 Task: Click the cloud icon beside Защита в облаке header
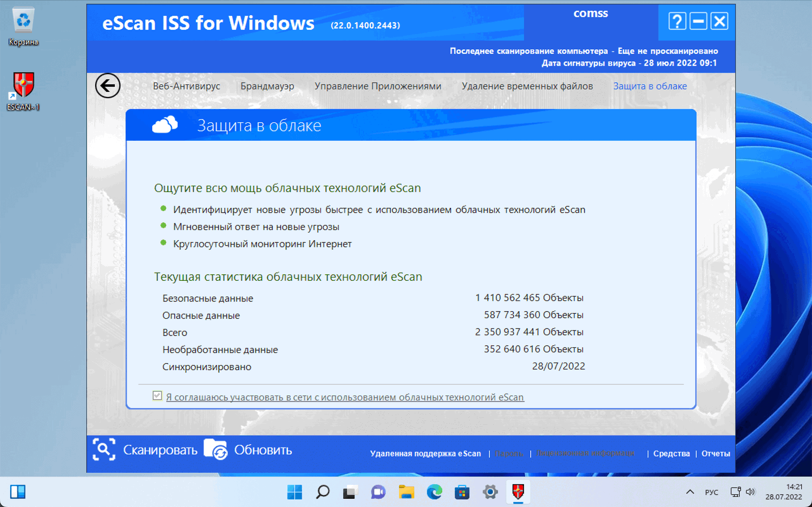pyautogui.click(x=165, y=125)
